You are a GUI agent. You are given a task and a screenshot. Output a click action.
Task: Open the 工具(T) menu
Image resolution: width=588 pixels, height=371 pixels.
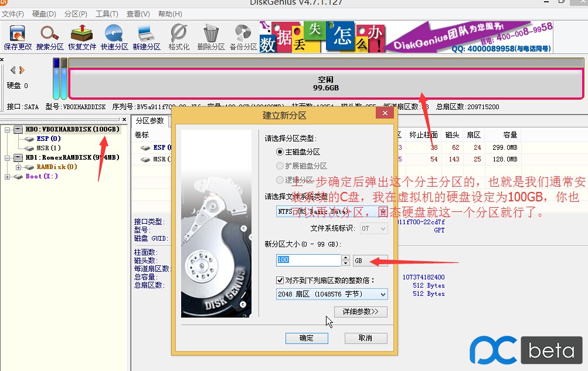pyautogui.click(x=107, y=14)
